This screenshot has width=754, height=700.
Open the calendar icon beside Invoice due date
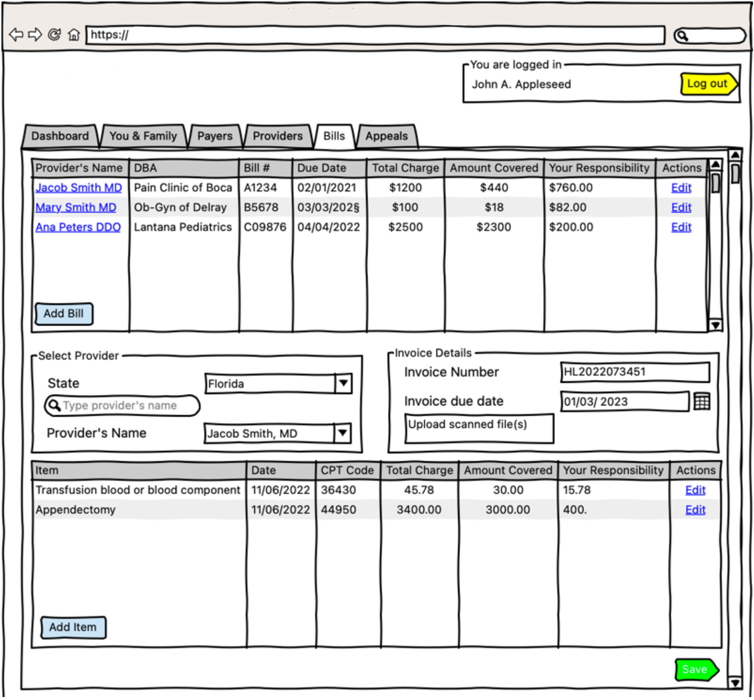(x=702, y=401)
